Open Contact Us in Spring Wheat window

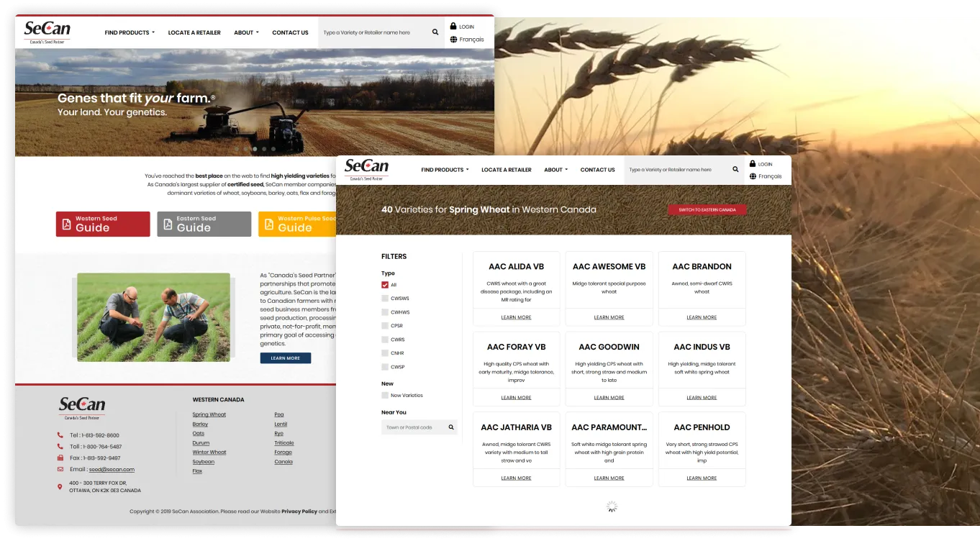pyautogui.click(x=597, y=170)
